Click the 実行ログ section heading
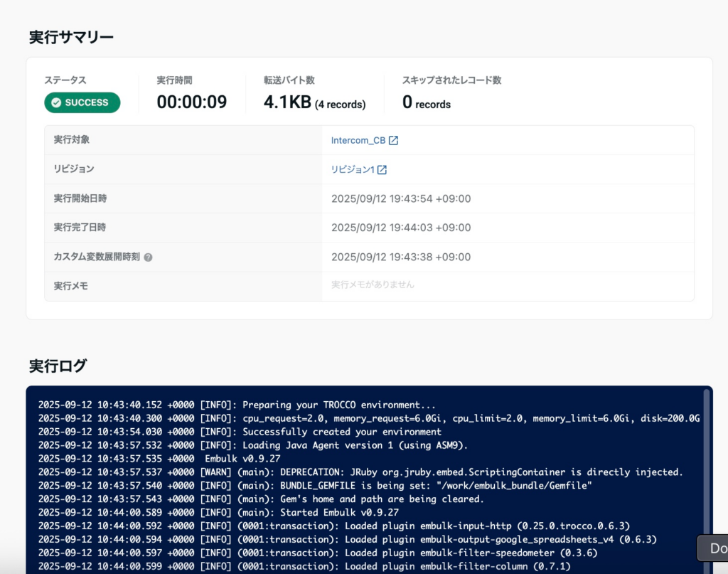728x574 pixels. coord(58,366)
